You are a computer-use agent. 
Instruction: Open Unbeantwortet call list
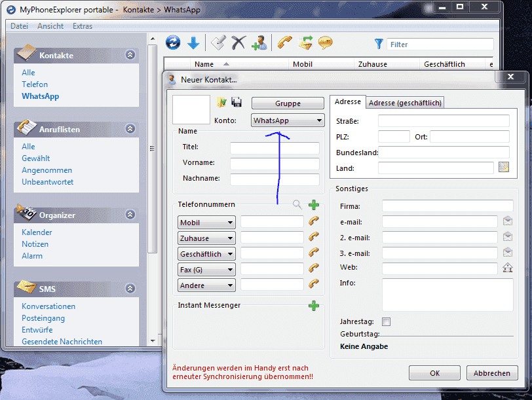tap(47, 182)
